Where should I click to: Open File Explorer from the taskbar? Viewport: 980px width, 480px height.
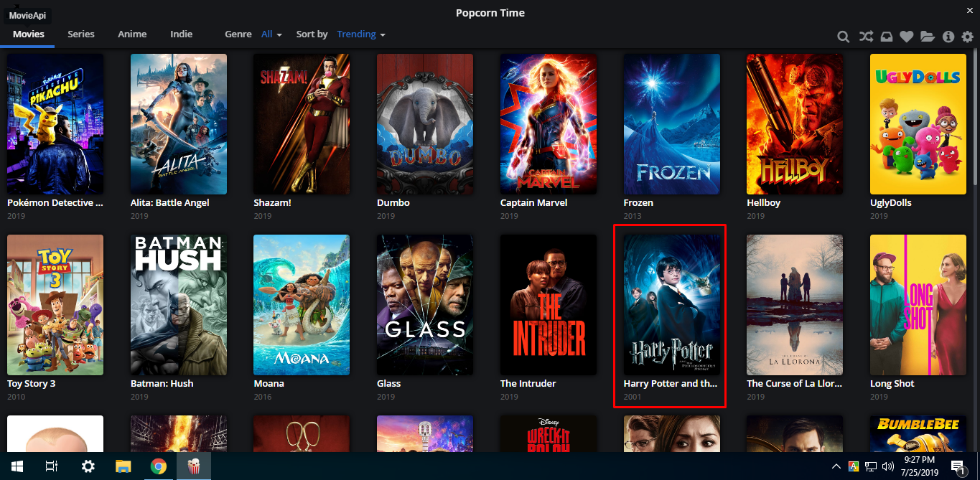(123, 466)
